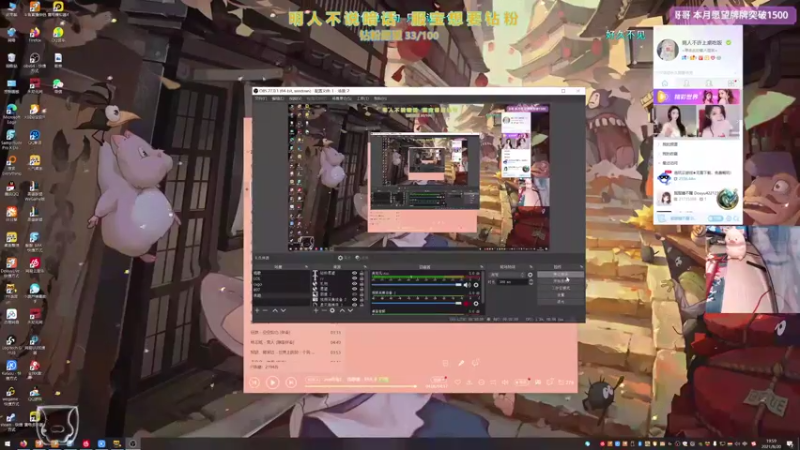This screenshot has height=450, width=800.
Task: Launch Tencent QQ desktop icon
Action: pyautogui.click(x=11, y=188)
